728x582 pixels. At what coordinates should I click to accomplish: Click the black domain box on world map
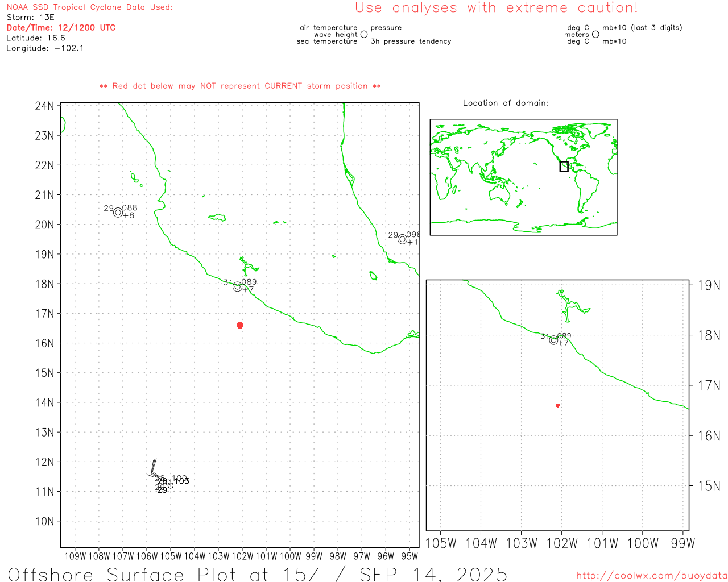point(564,167)
